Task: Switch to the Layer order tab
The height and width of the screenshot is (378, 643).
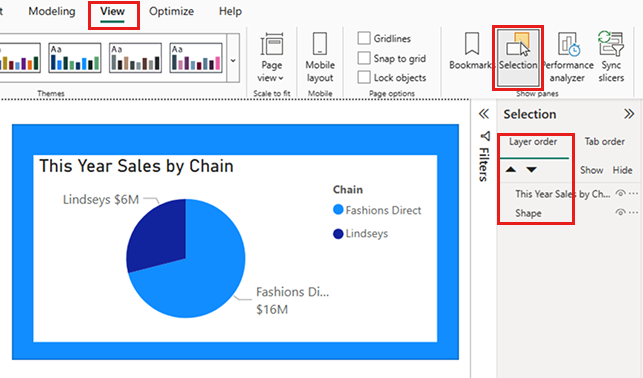Action: (533, 142)
